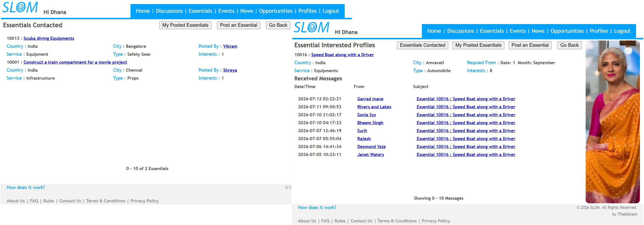
Task: Open News in the Essentials Contacted page navbar
Action: tap(247, 11)
